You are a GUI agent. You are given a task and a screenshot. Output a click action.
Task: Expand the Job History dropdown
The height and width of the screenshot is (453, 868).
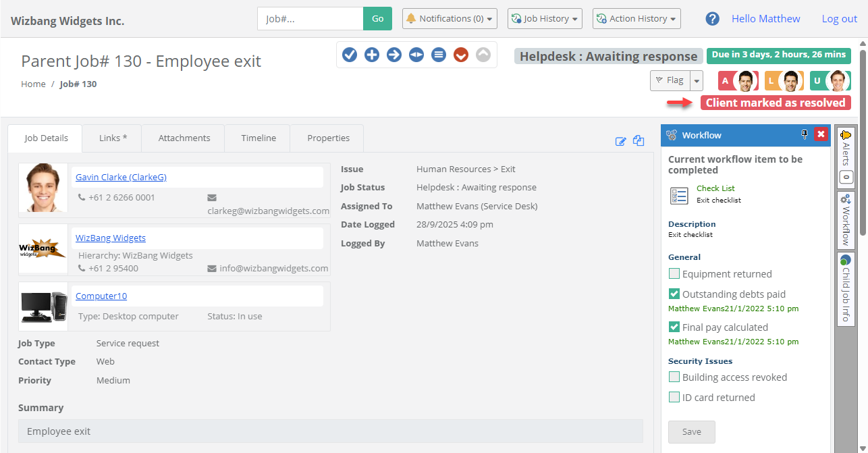545,19
